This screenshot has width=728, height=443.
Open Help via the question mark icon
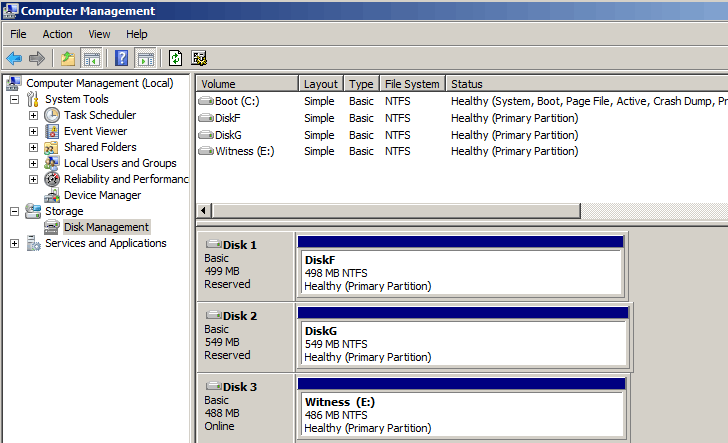click(121, 59)
